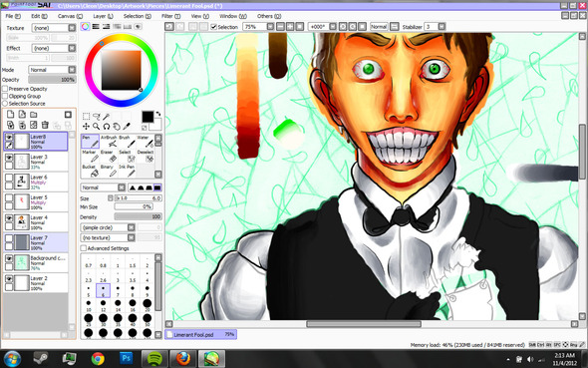This screenshot has width=588, height=368.
Task: Choose the magic wand tool
Action: pyautogui.click(x=107, y=117)
